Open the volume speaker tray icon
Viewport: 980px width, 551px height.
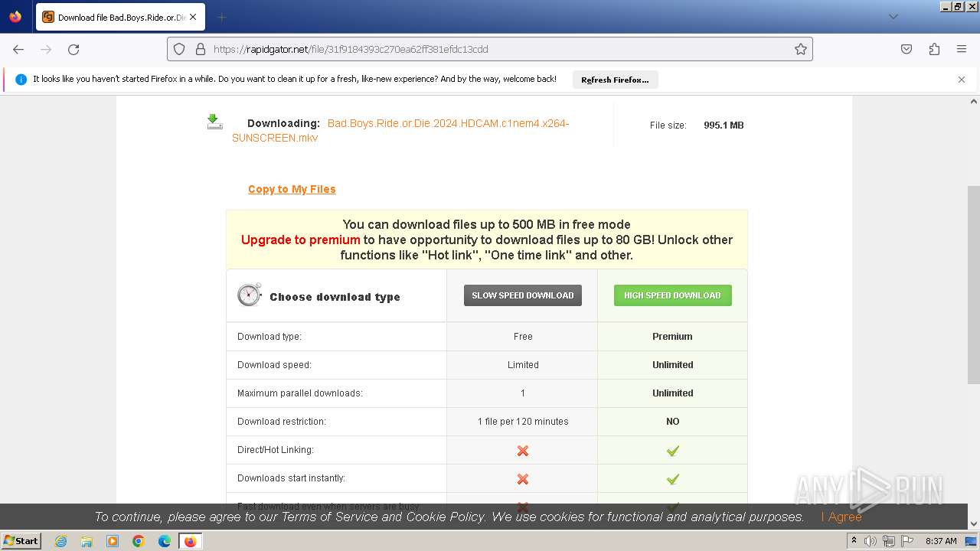871,541
